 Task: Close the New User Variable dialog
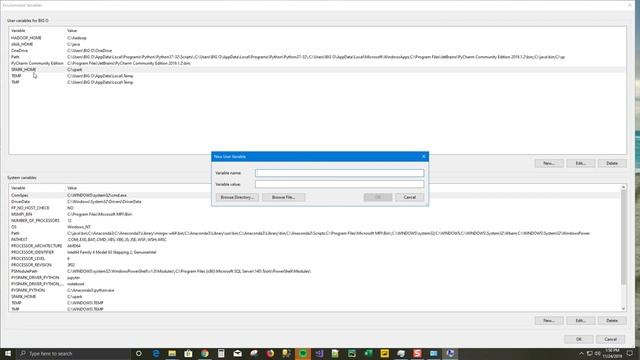424,156
